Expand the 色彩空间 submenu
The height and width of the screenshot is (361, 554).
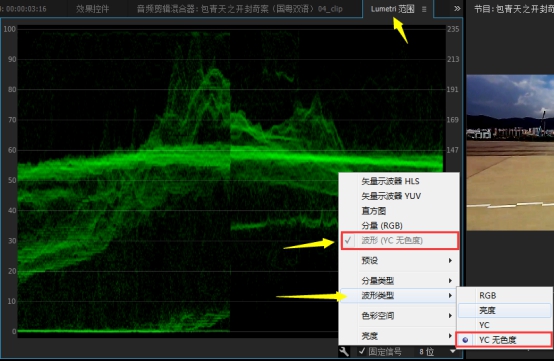tap(399, 315)
